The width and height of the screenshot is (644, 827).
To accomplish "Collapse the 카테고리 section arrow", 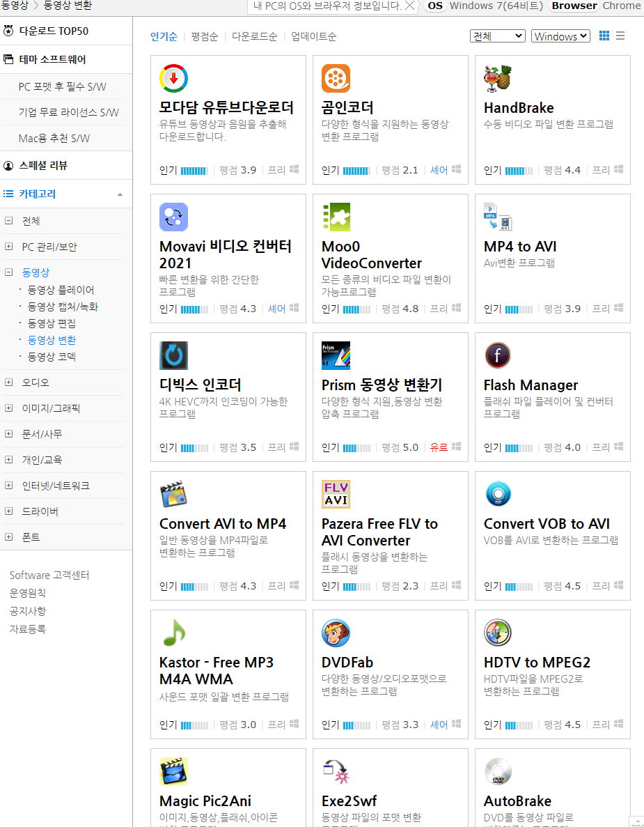I will click(x=120, y=194).
